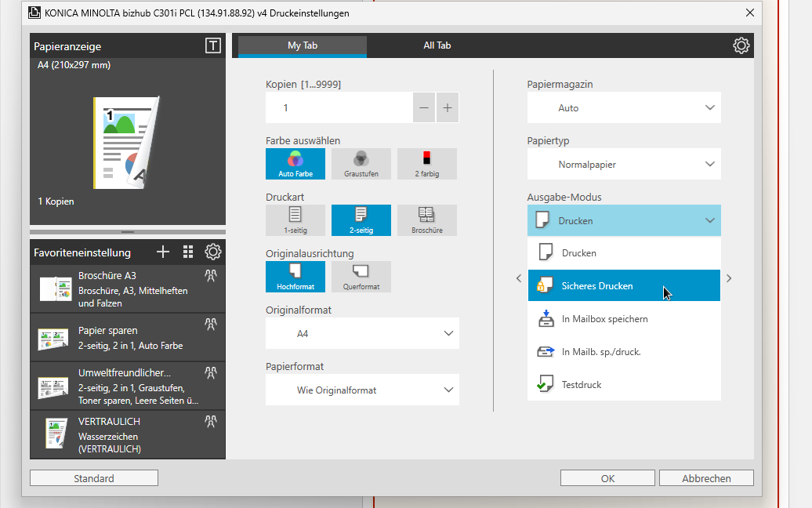The image size is (812, 508).
Task: Select Auto Farbe color mode
Action: pos(295,164)
